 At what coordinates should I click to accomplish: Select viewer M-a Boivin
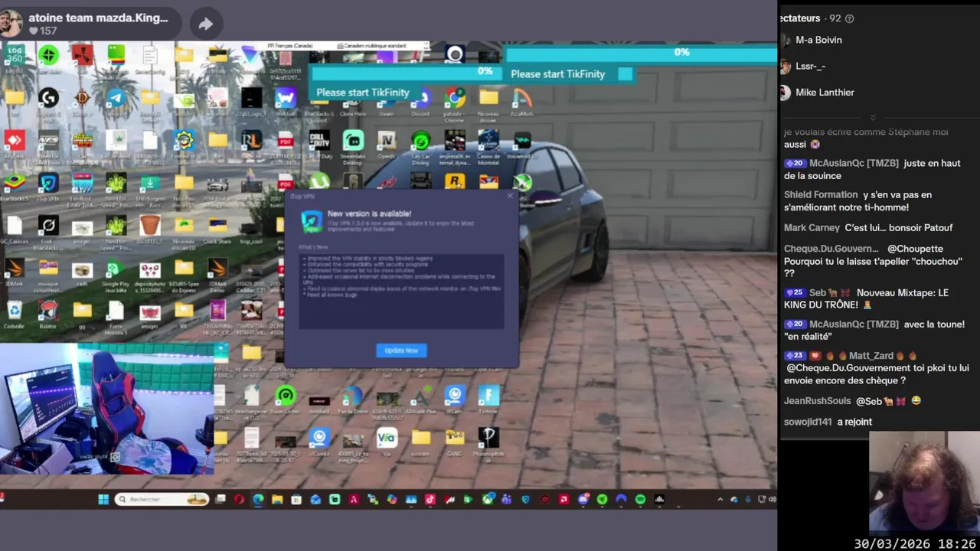click(818, 40)
